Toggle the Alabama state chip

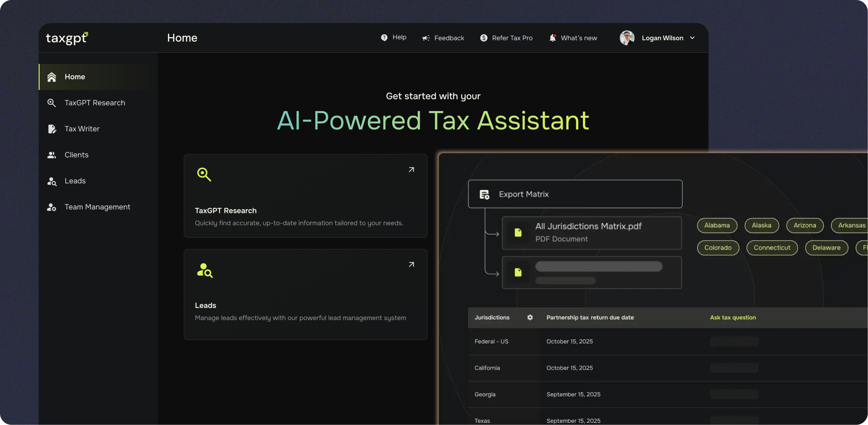[x=717, y=226]
